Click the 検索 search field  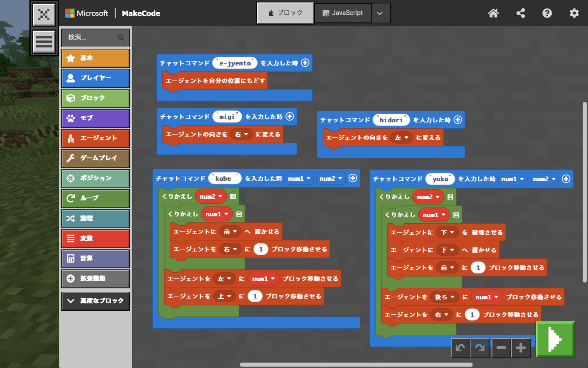pos(96,37)
